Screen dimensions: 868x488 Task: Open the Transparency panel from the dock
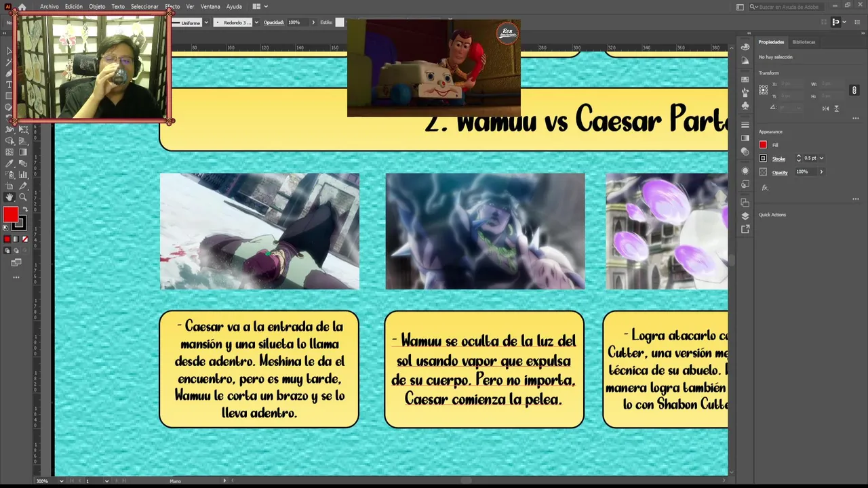click(745, 151)
